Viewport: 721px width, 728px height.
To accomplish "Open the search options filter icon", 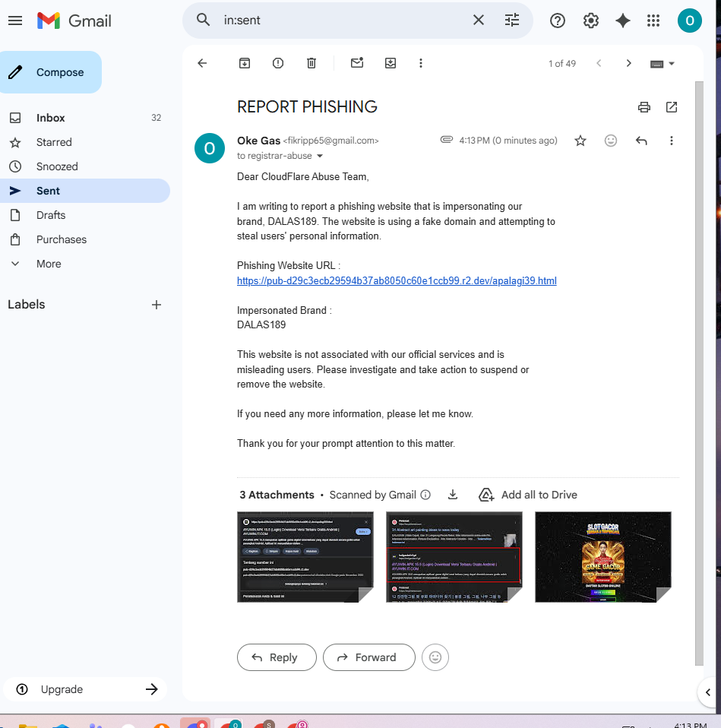I will pyautogui.click(x=511, y=20).
